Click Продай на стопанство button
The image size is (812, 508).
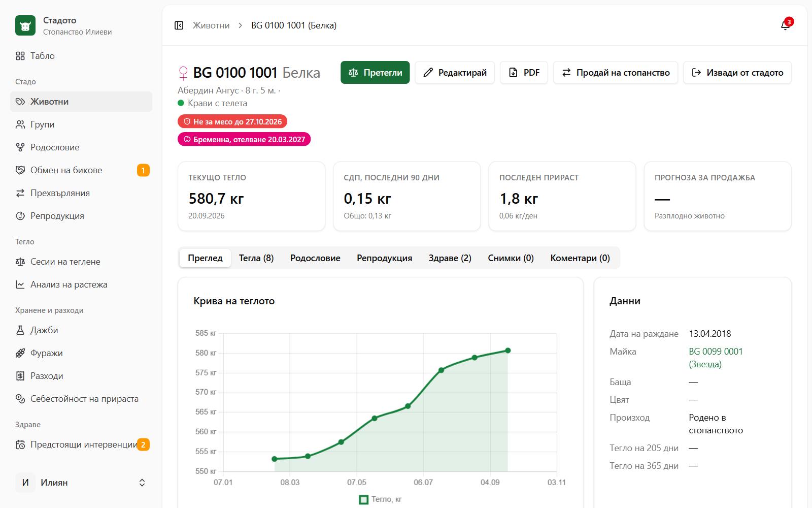tap(616, 73)
